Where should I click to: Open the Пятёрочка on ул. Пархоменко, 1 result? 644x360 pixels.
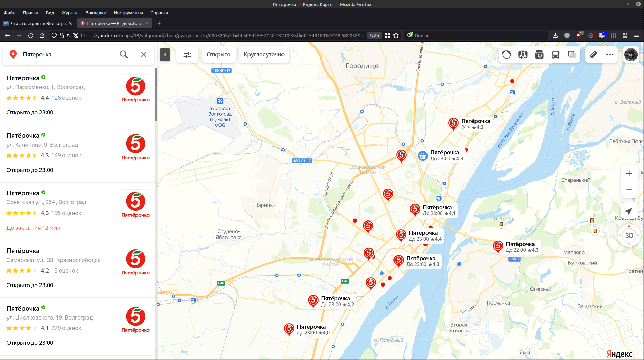[x=78, y=96]
